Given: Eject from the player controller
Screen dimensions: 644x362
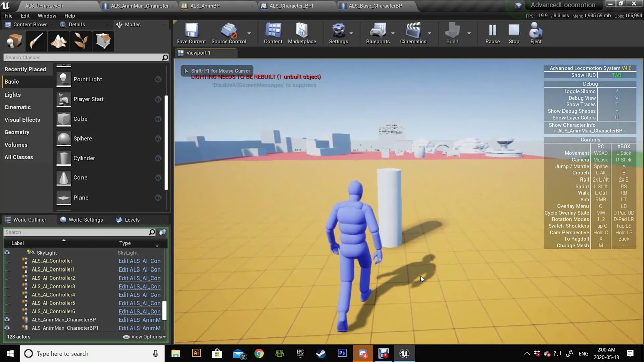Looking at the screenshot, I should 536,34.
